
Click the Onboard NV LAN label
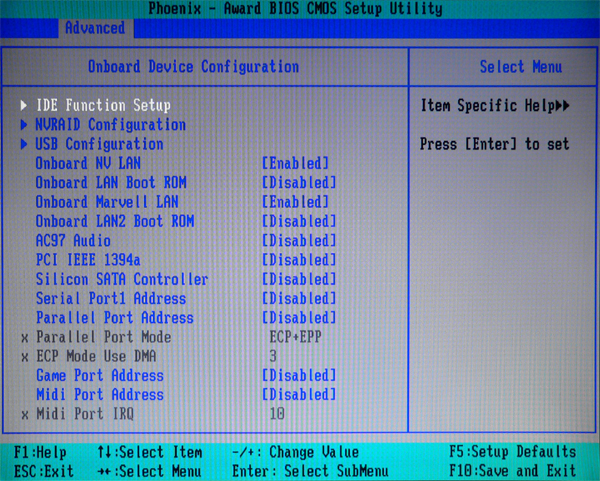click(88, 163)
